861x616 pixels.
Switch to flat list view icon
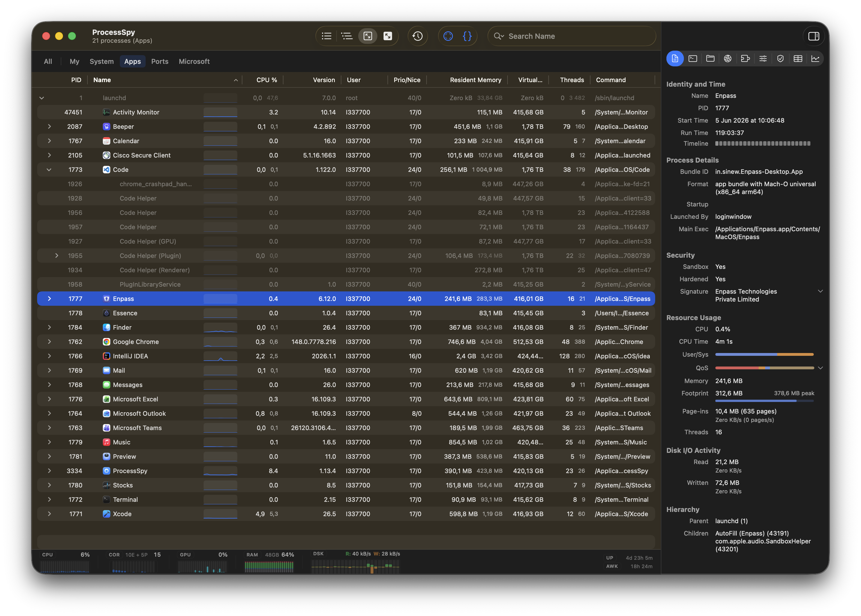click(326, 36)
